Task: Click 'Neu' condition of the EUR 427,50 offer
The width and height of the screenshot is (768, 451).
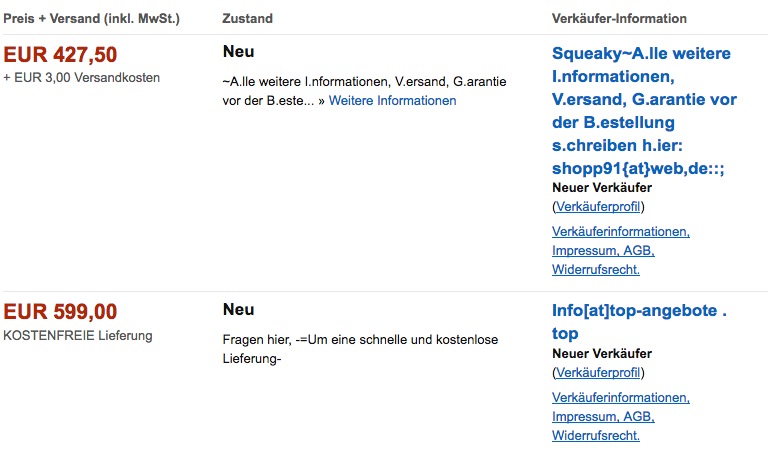Action: pos(239,51)
